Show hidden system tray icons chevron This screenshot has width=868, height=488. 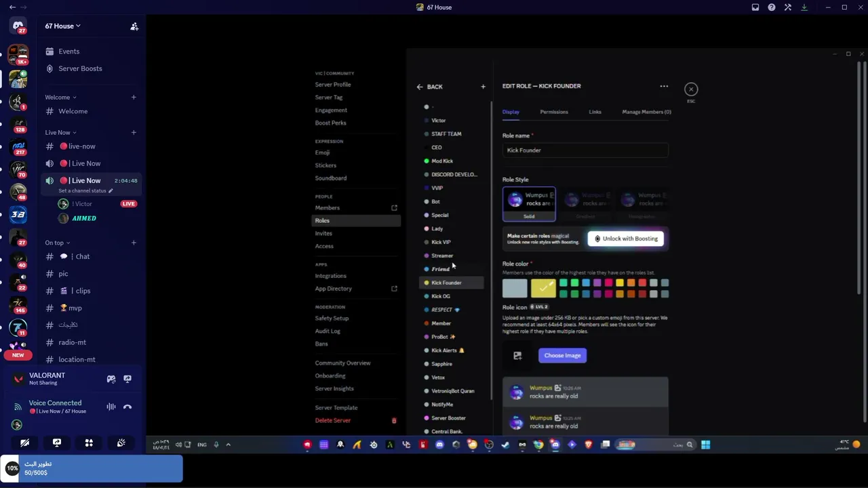[228, 445]
